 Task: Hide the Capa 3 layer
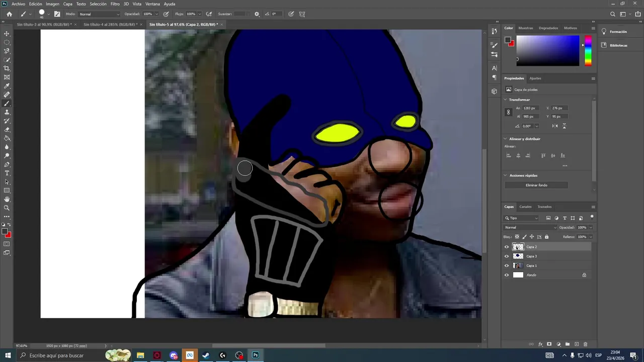[507, 256]
